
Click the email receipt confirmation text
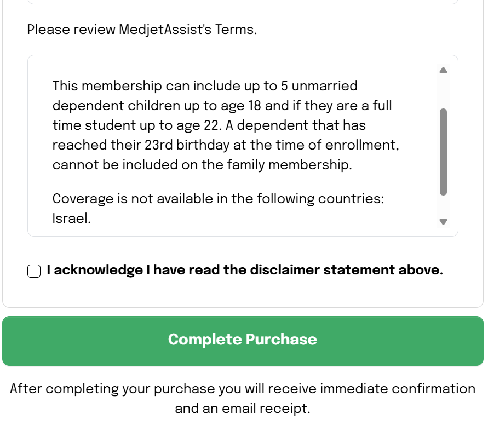[x=243, y=398]
